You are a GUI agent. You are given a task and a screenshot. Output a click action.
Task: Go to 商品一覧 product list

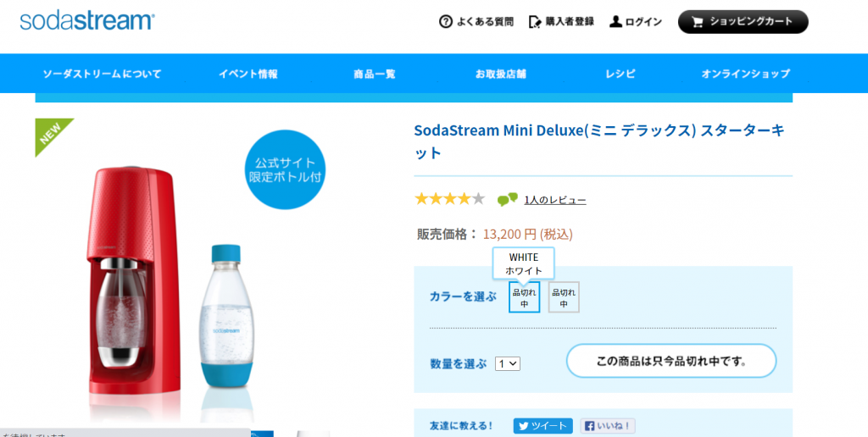click(375, 74)
